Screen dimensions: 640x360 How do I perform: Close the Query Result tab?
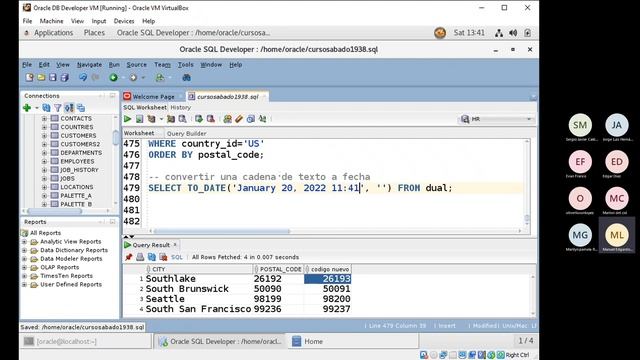[175, 244]
